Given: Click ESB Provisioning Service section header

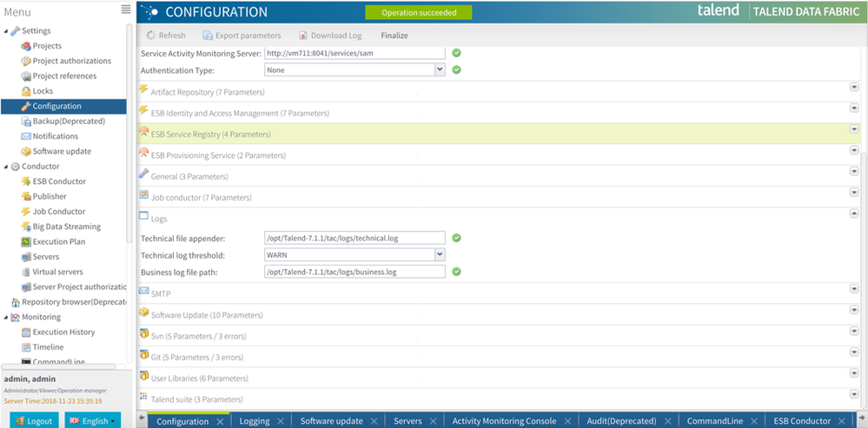Looking at the screenshot, I should [498, 155].
